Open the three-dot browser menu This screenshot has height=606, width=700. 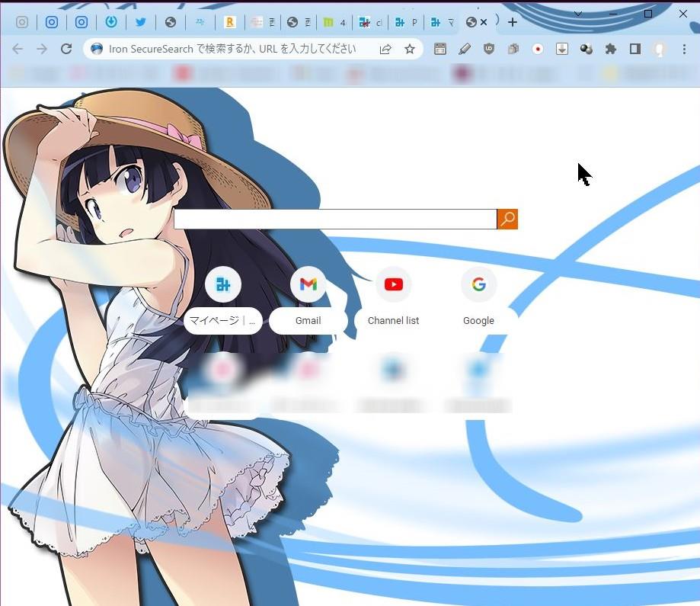(684, 49)
